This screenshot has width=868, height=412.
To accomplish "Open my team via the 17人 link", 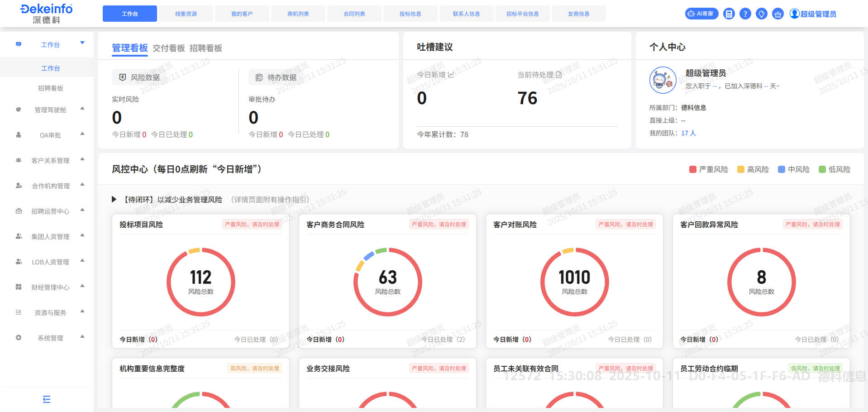I will [x=688, y=133].
